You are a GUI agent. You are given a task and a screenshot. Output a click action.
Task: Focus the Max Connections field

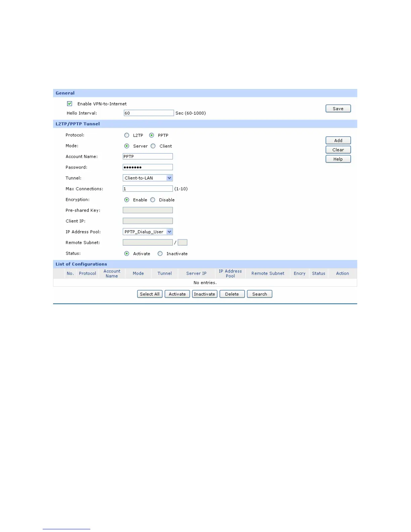(x=148, y=189)
